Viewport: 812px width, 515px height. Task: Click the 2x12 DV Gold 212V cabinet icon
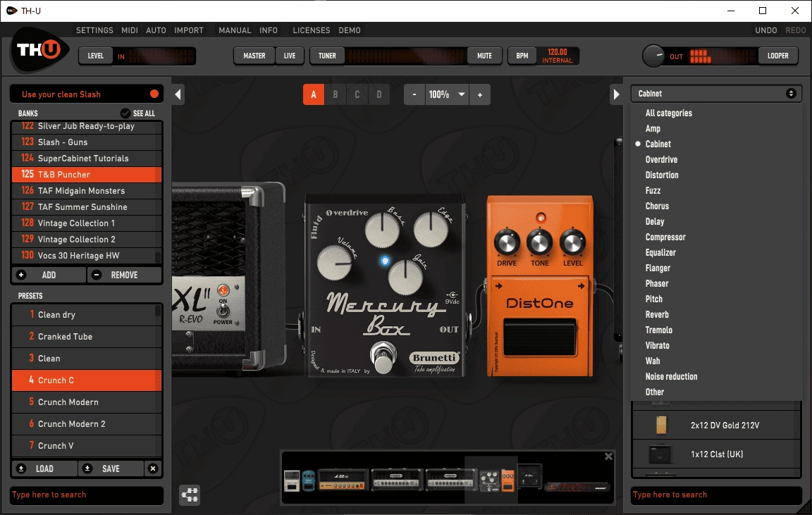pyautogui.click(x=661, y=425)
